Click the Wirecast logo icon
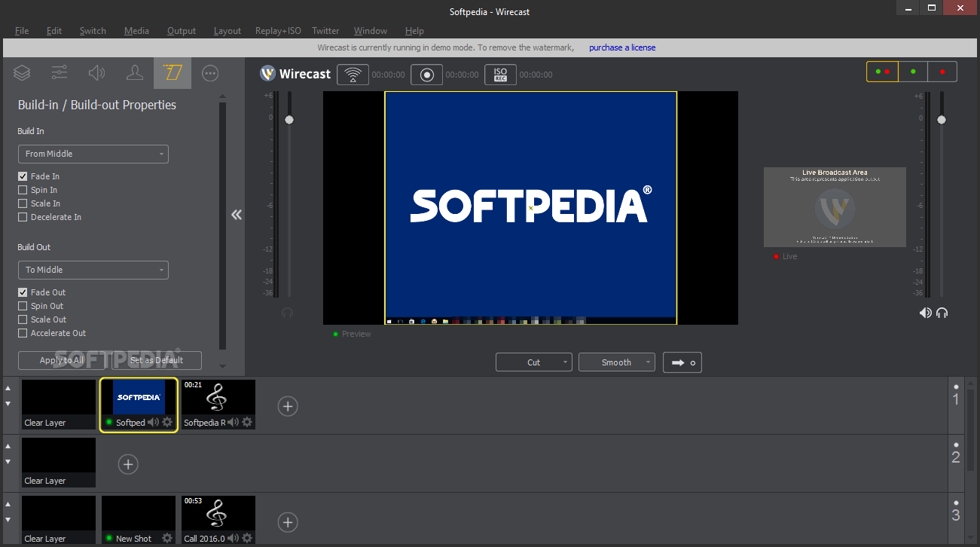The image size is (980, 547). pos(267,74)
